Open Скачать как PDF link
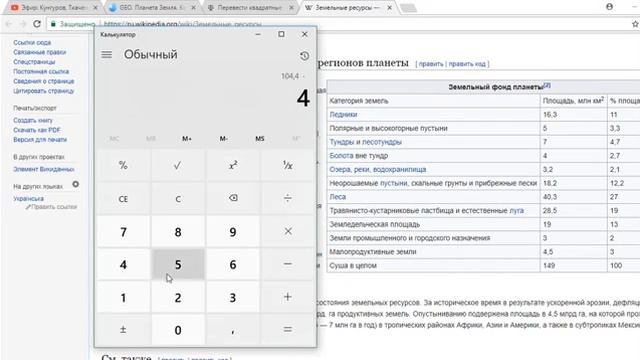Viewport: 640px width, 360px height. [x=37, y=130]
